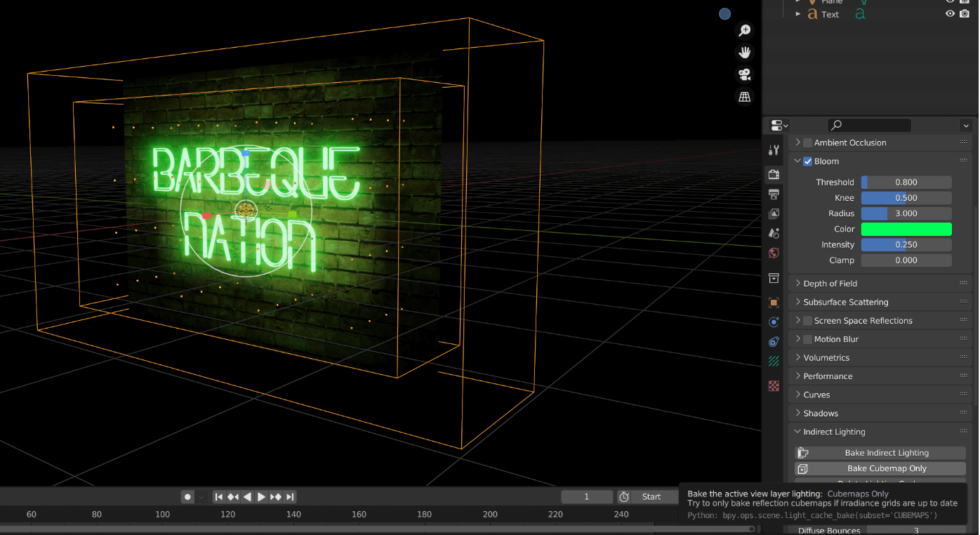Click the viewport gizmo blue dot

pos(724,14)
